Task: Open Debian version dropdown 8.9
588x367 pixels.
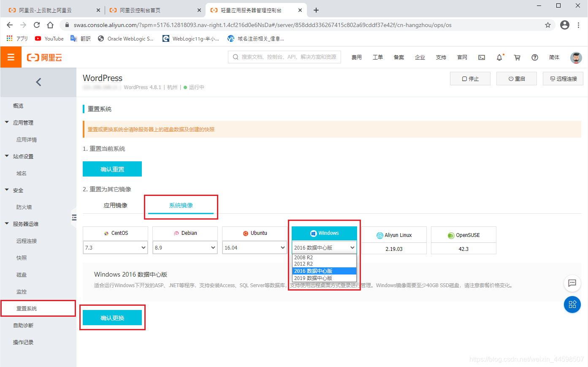Action: tap(185, 247)
